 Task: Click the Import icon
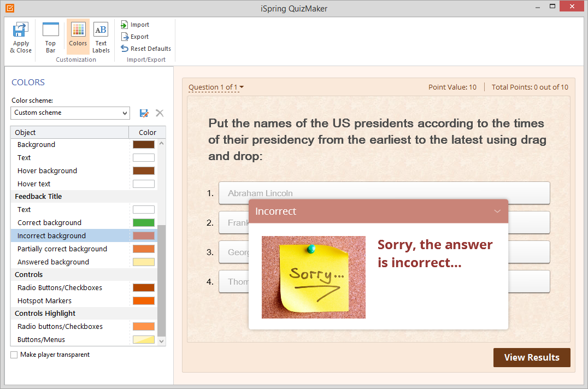tap(125, 25)
